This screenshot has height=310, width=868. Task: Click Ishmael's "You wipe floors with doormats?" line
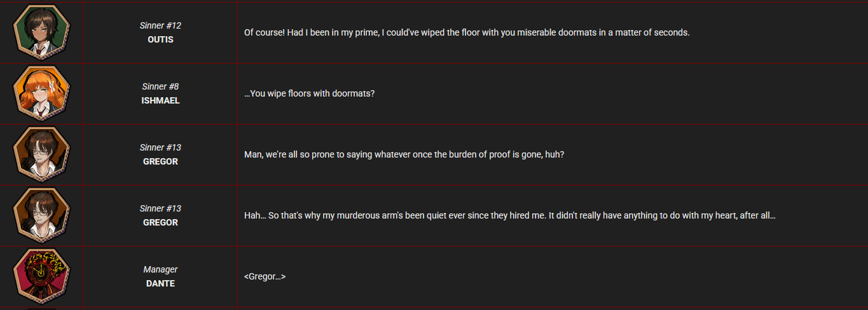point(310,93)
